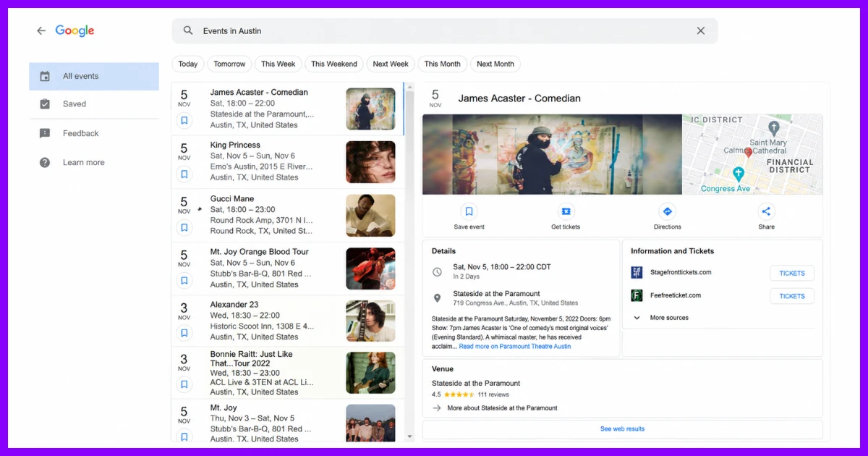This screenshot has width=868, height=456.
Task: Select the Alexander 23 event title
Action: (234, 305)
